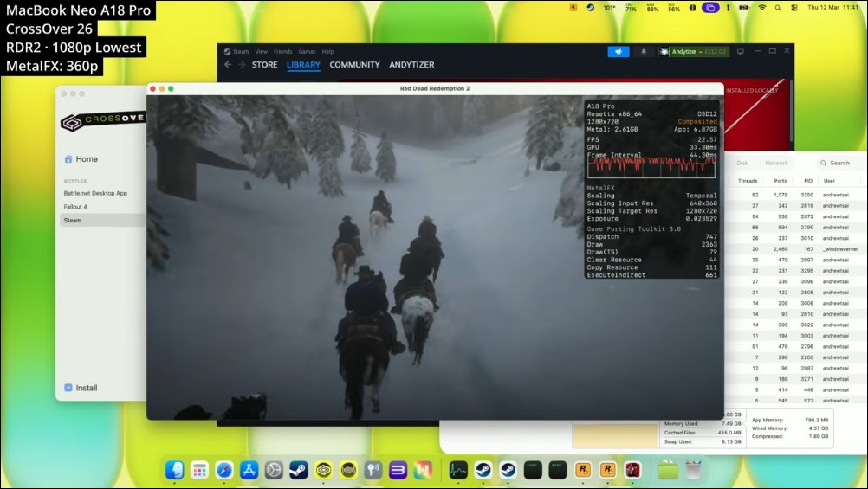Sort by PID column in Activity Monitor
The width and height of the screenshot is (868, 489).
808,181
